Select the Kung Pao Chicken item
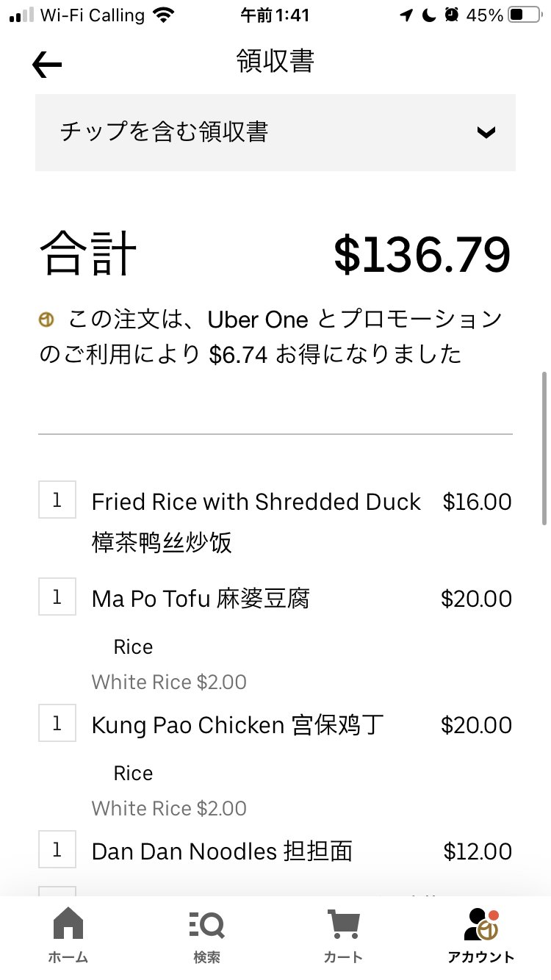This screenshot has height=980, width=551. (x=237, y=726)
